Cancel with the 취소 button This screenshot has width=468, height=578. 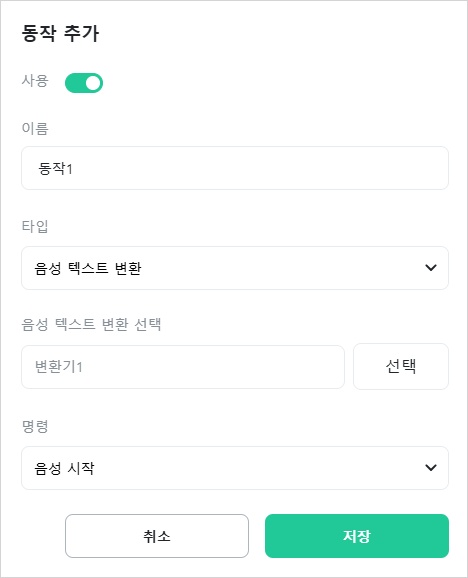tap(157, 536)
